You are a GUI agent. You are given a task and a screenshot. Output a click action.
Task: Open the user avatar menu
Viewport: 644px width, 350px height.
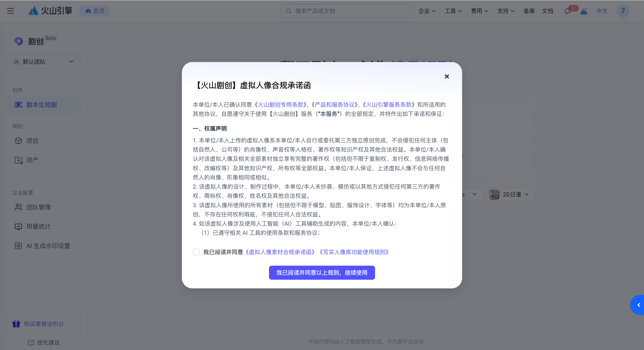click(623, 11)
